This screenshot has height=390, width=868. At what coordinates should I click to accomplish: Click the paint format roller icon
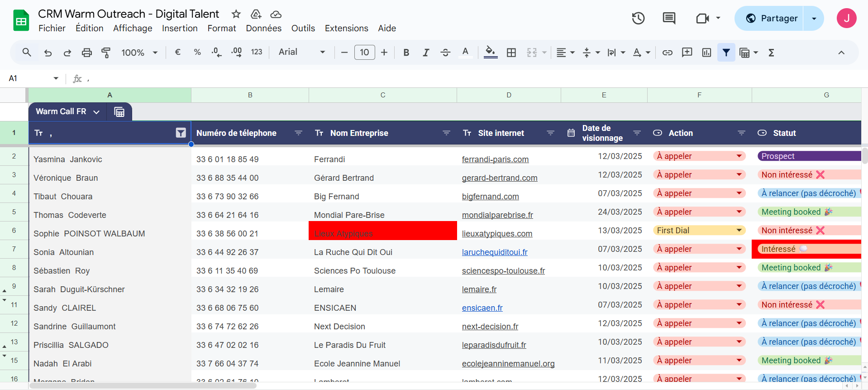(x=106, y=53)
